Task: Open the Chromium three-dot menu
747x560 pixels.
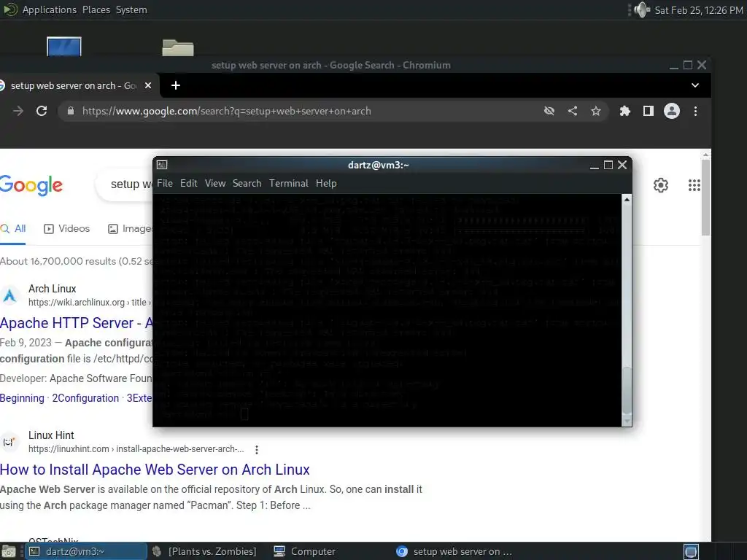Action: (695, 111)
